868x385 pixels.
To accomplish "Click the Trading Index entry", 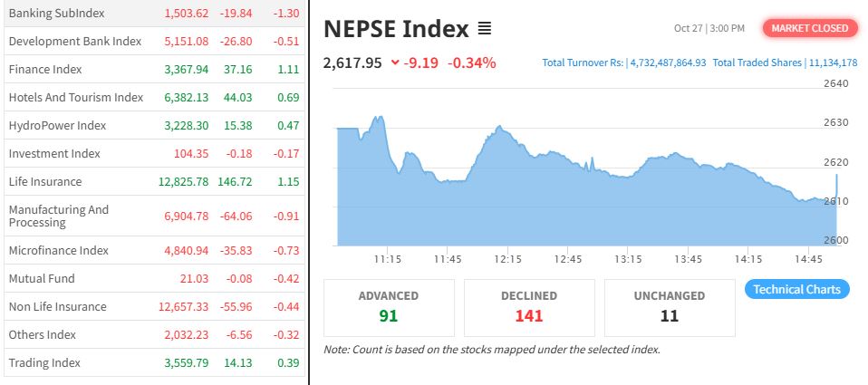I will click(44, 363).
